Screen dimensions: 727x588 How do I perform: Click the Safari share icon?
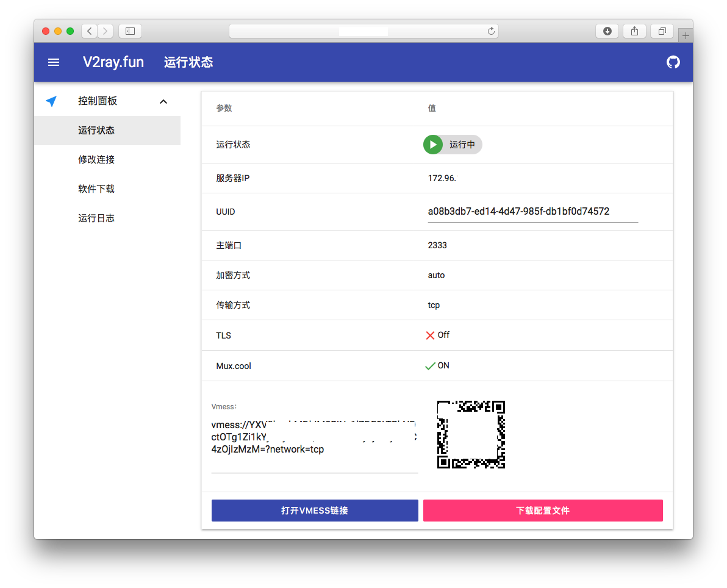point(634,31)
